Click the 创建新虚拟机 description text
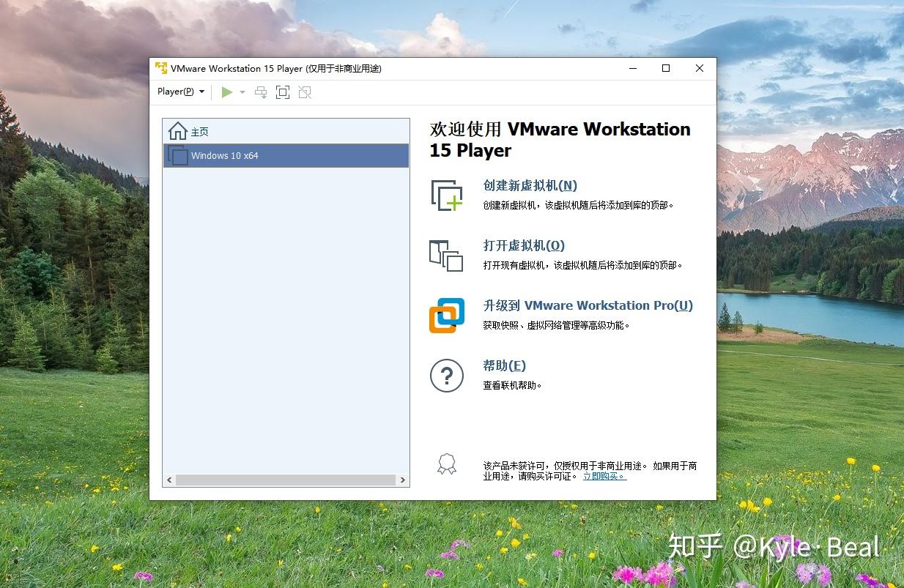The width and height of the screenshot is (904, 588). tap(578, 206)
